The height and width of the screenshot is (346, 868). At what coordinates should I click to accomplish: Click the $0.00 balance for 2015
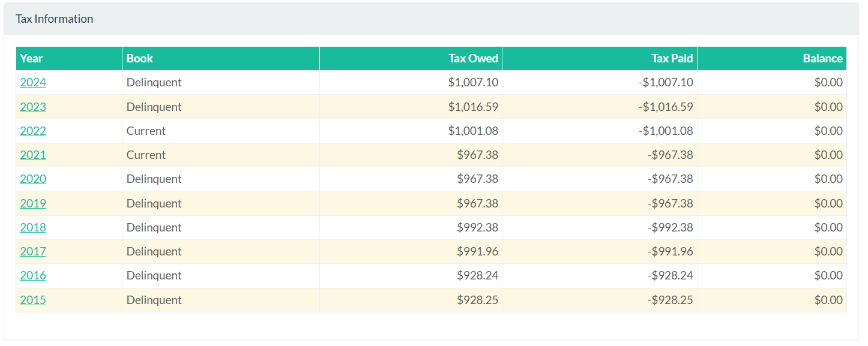point(828,300)
